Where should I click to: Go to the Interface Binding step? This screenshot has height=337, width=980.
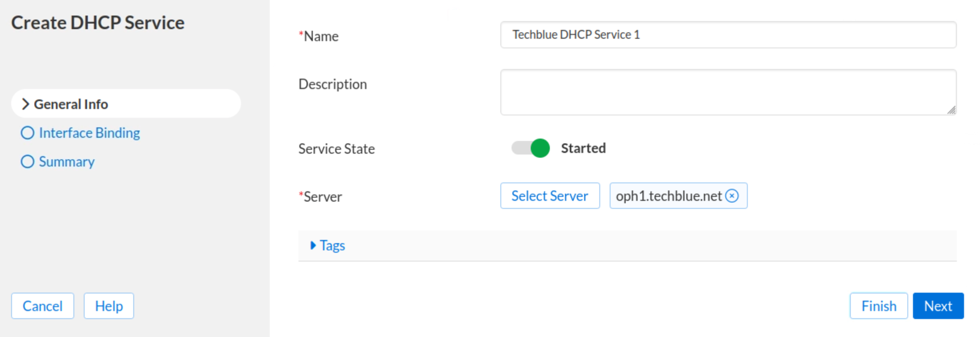[x=89, y=133]
